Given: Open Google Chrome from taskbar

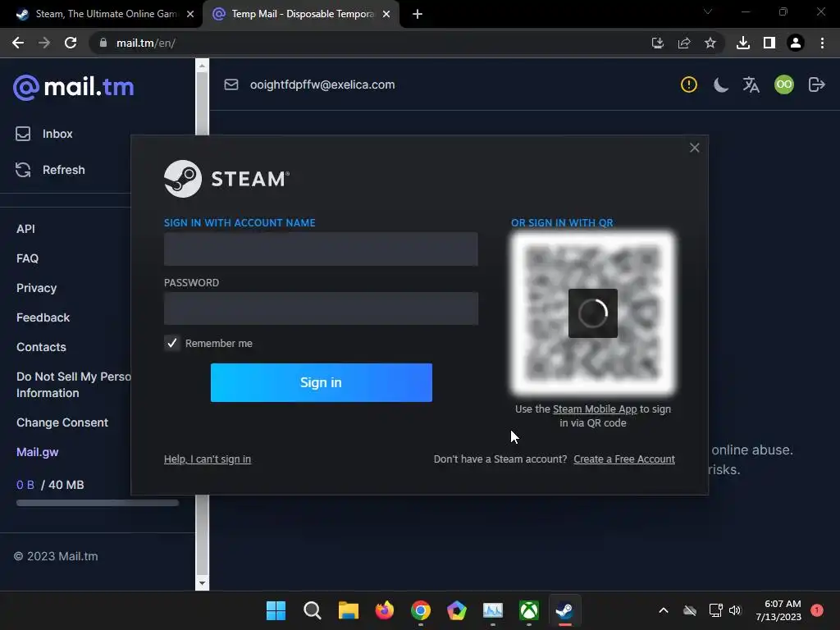Looking at the screenshot, I should (x=421, y=610).
